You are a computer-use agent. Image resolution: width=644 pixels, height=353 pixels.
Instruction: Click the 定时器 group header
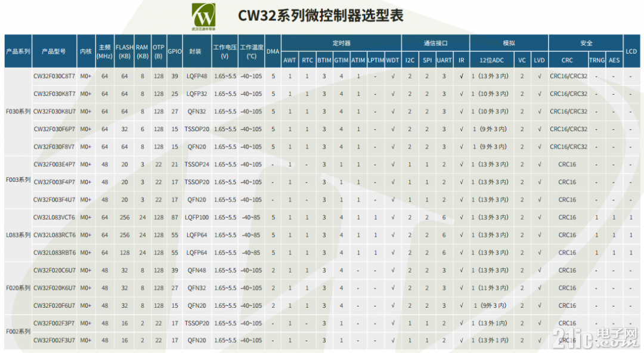(x=341, y=43)
